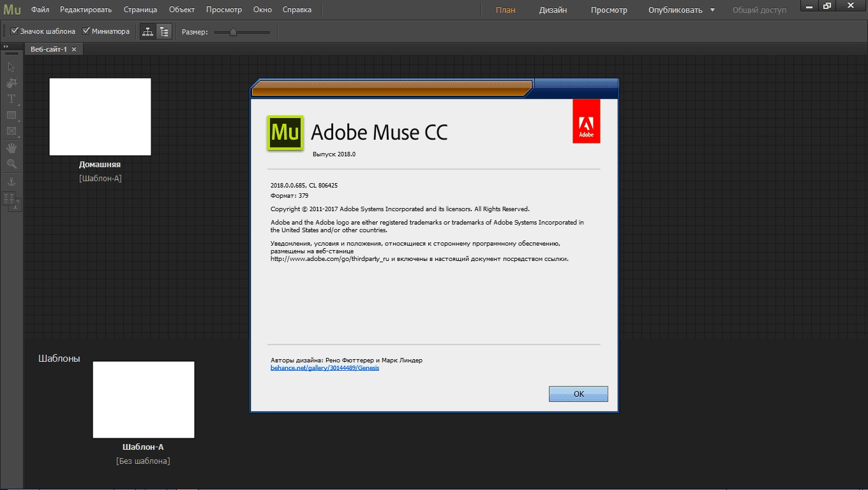
Task: Click the Выпуск 2018.0 text
Action: (x=334, y=154)
